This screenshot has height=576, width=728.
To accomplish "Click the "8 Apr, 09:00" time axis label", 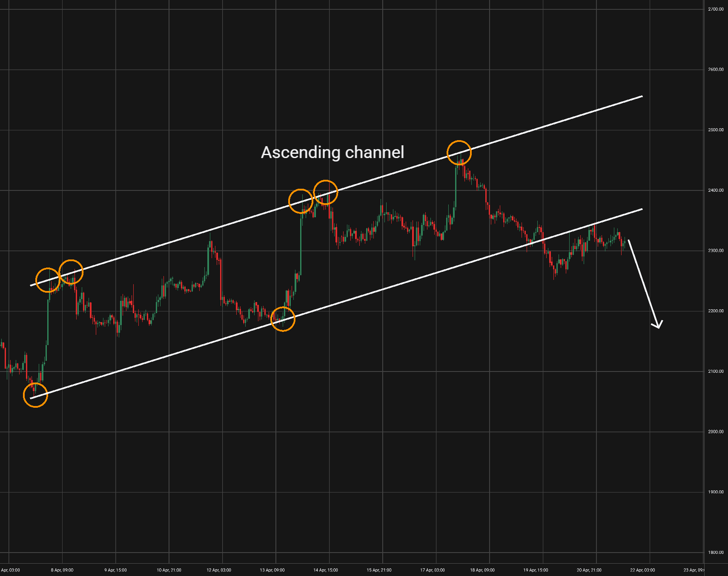I will [x=62, y=570].
